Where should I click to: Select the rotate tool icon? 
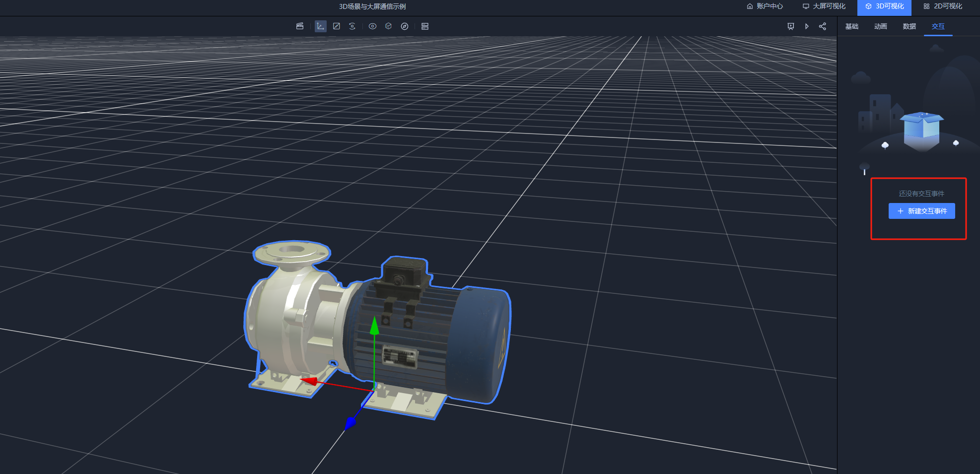coord(352,26)
